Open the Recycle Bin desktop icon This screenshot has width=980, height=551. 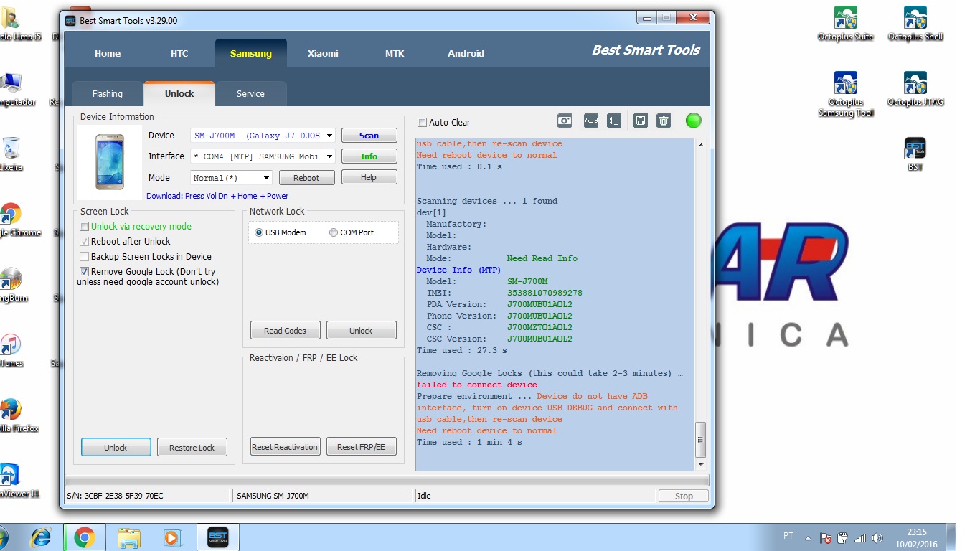11,154
